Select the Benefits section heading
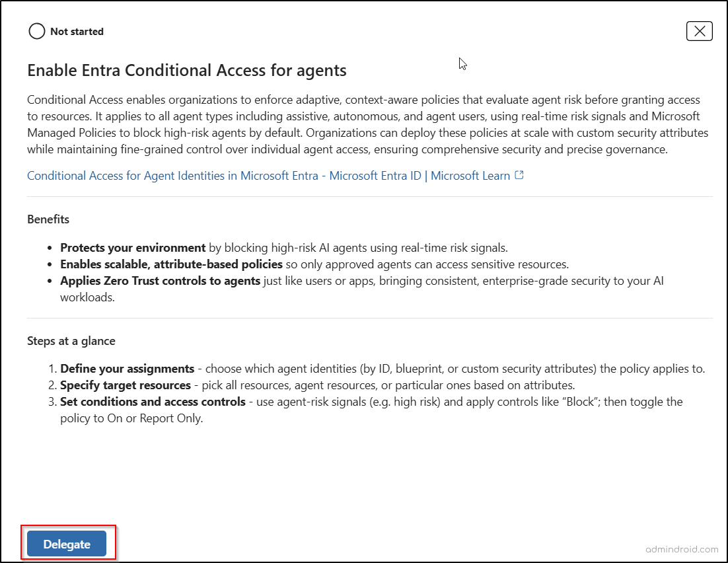The image size is (728, 563). (48, 219)
